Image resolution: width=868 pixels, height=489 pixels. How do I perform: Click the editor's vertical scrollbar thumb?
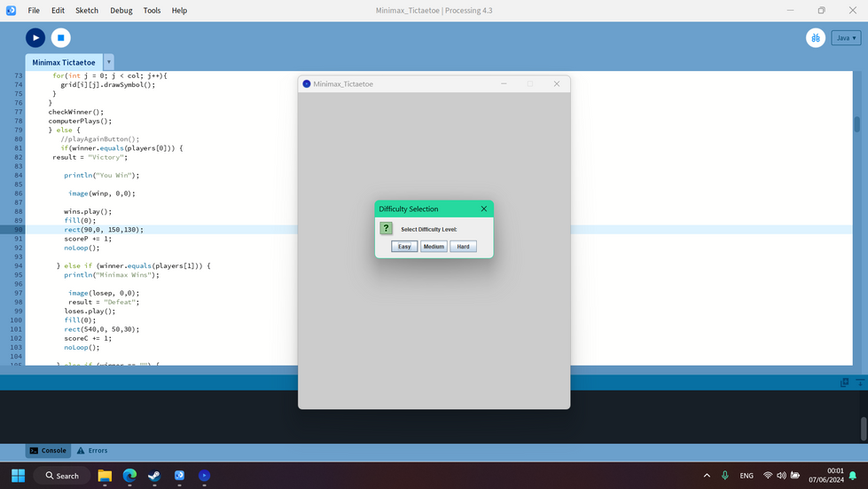pyautogui.click(x=857, y=124)
